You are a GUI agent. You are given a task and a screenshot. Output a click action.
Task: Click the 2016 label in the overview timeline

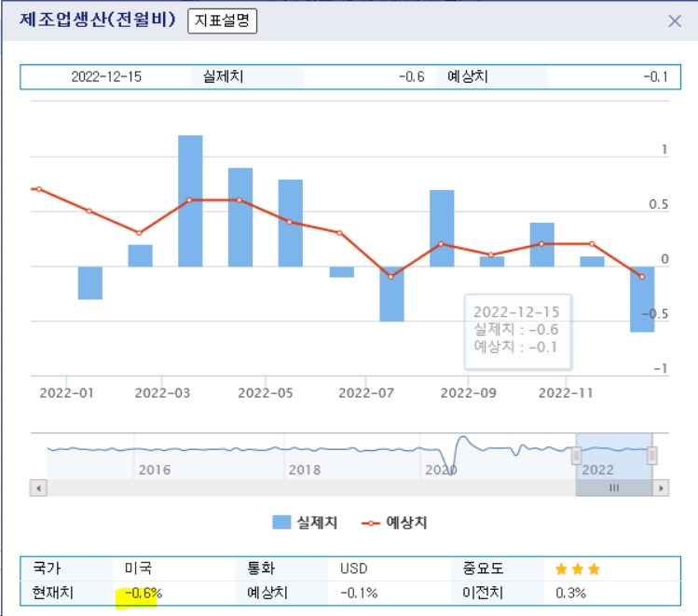pyautogui.click(x=155, y=470)
